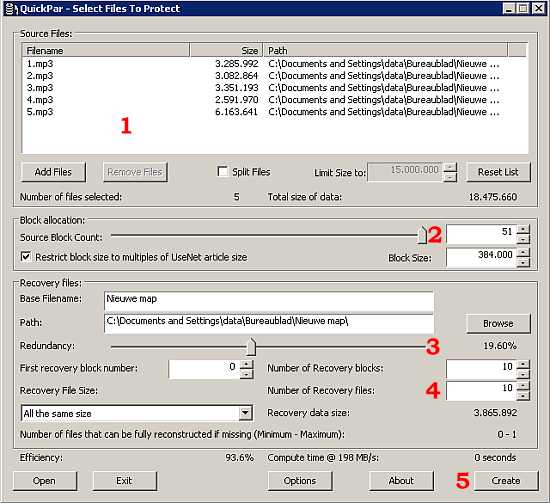Decrease Block Size with down arrow
This screenshot has height=503, width=550.
(x=523, y=263)
